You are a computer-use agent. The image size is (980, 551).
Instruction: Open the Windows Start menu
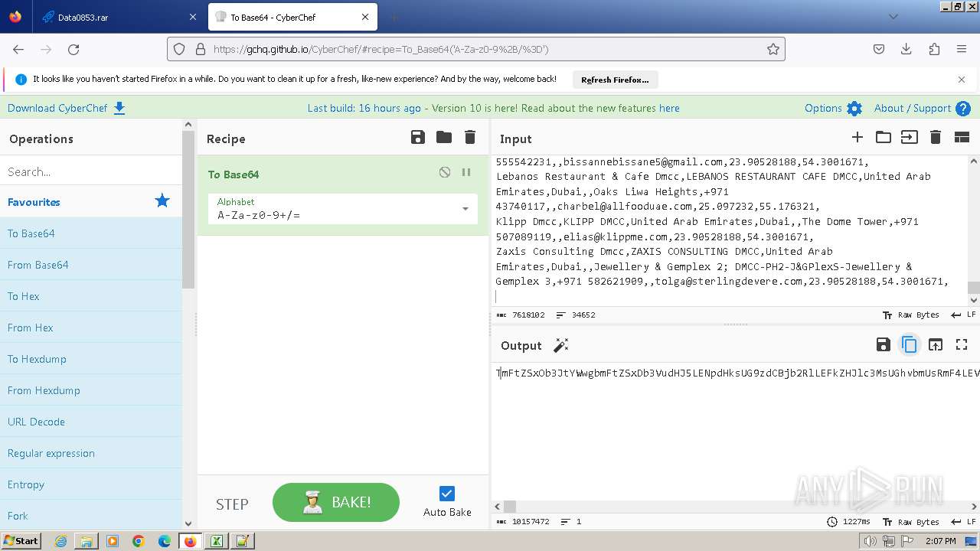(21, 540)
